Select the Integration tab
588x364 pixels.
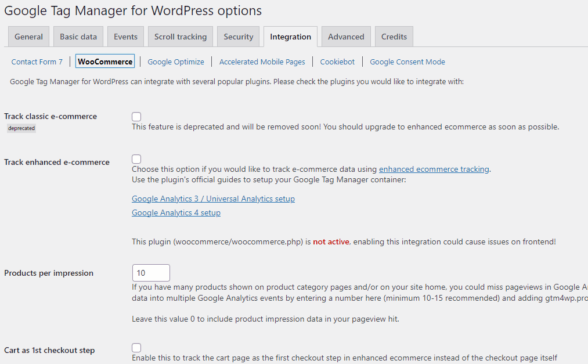point(290,37)
